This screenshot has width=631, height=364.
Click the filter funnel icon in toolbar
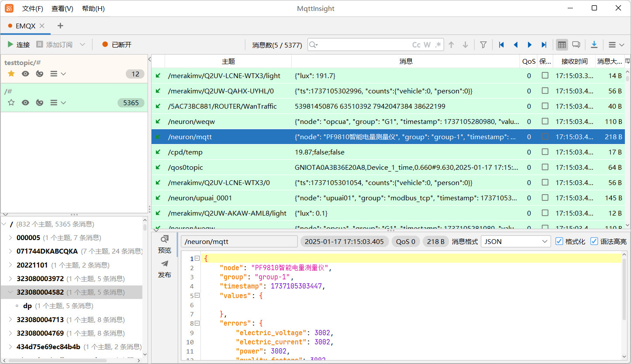483,45
